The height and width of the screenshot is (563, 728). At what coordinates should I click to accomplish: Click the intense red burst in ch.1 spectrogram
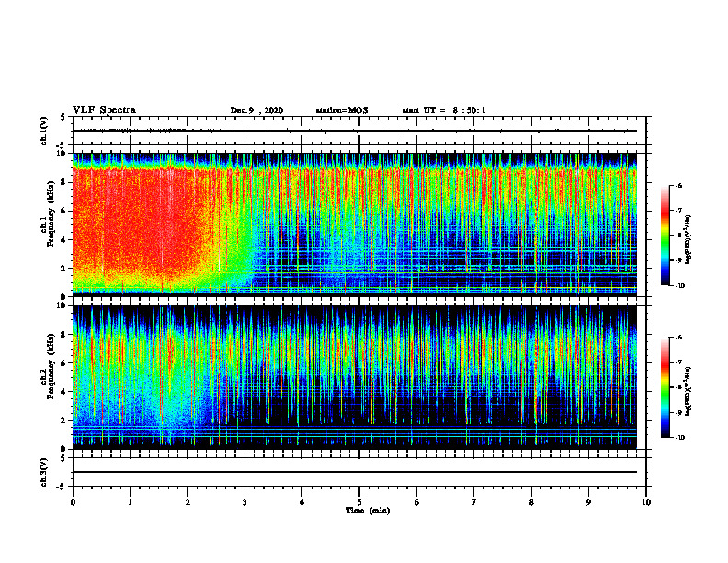click(x=140, y=223)
